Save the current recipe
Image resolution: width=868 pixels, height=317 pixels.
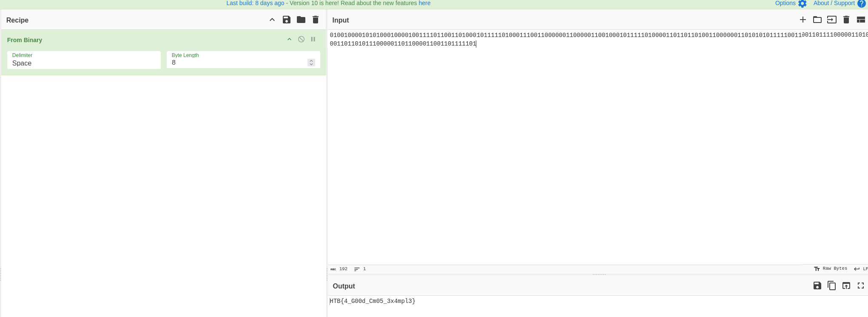286,20
